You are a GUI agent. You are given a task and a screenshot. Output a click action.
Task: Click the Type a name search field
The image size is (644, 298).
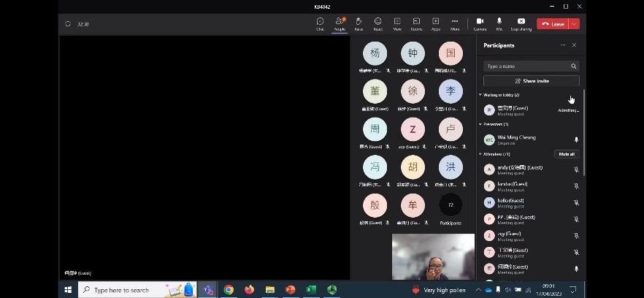click(527, 66)
